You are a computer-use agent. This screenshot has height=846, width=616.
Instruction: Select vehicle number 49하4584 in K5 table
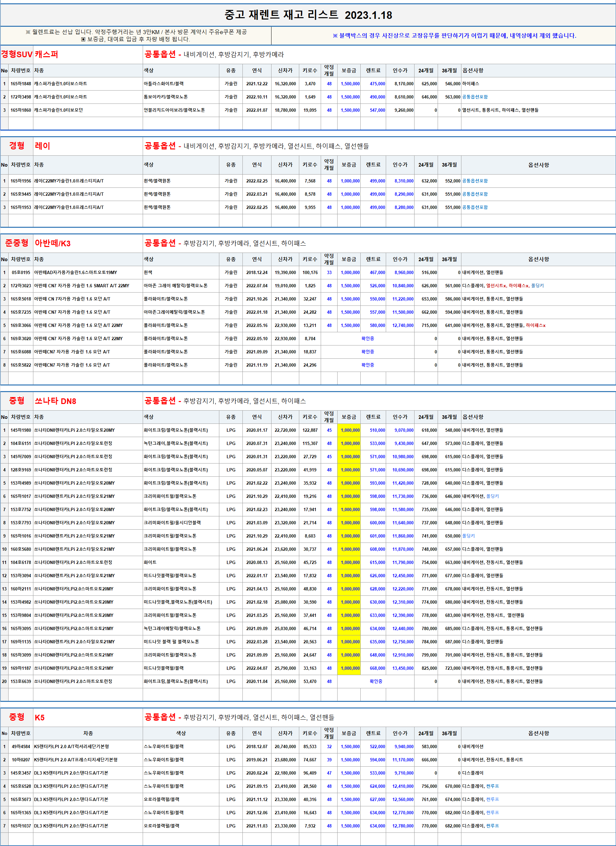(20, 747)
